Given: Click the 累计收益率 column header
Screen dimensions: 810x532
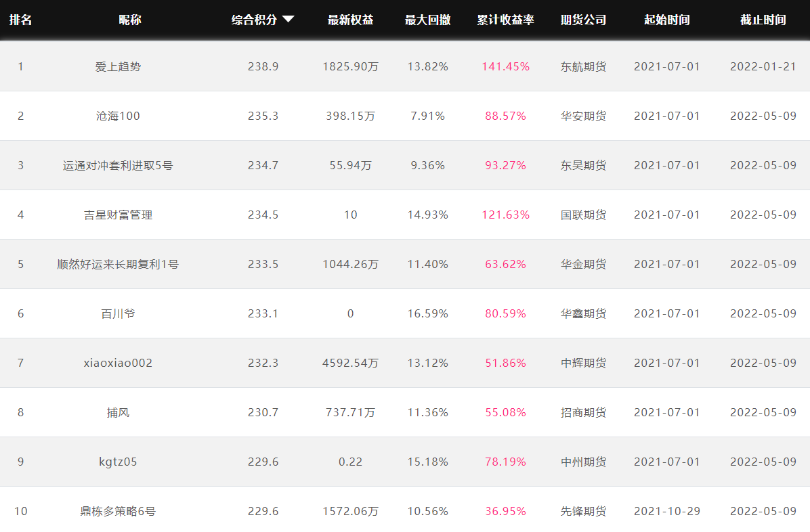Looking at the screenshot, I should point(505,20).
